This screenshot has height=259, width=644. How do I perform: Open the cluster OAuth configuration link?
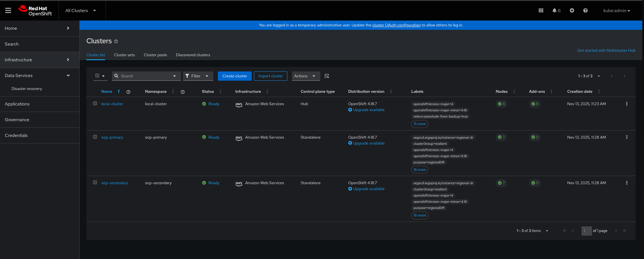tap(396, 25)
